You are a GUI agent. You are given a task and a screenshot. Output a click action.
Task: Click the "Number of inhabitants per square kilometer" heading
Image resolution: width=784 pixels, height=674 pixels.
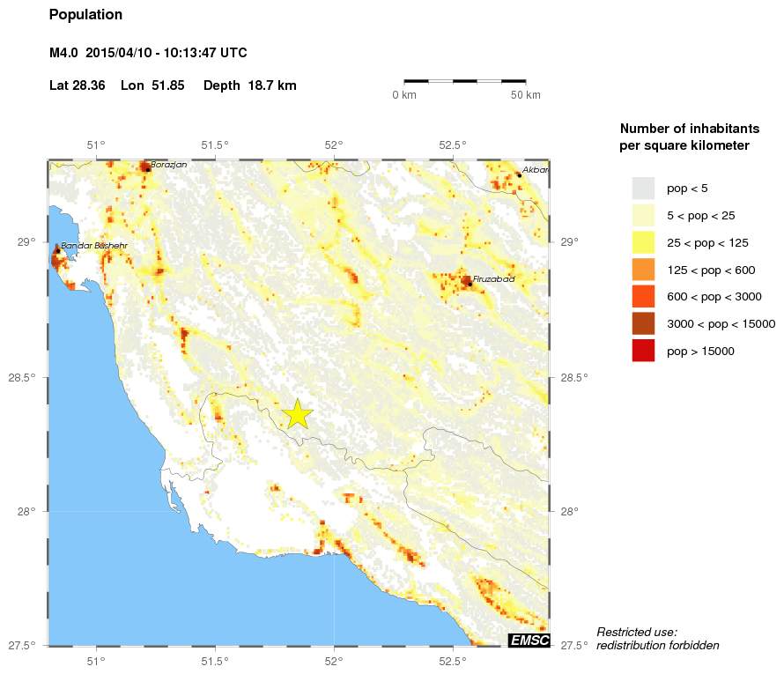pyautogui.click(x=690, y=137)
